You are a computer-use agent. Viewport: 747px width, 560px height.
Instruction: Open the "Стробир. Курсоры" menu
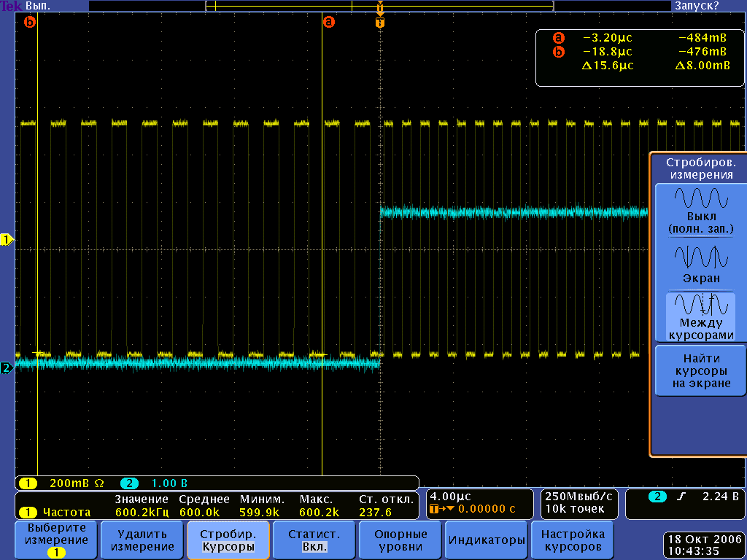[x=228, y=540]
